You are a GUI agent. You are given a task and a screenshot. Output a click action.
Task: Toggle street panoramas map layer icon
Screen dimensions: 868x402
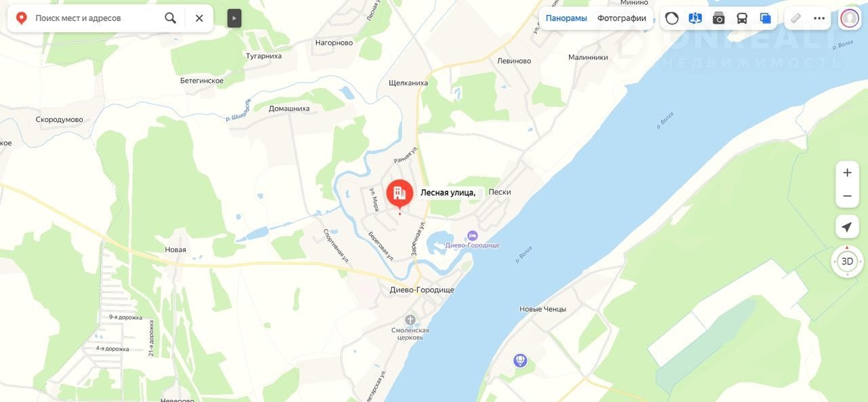(695, 18)
